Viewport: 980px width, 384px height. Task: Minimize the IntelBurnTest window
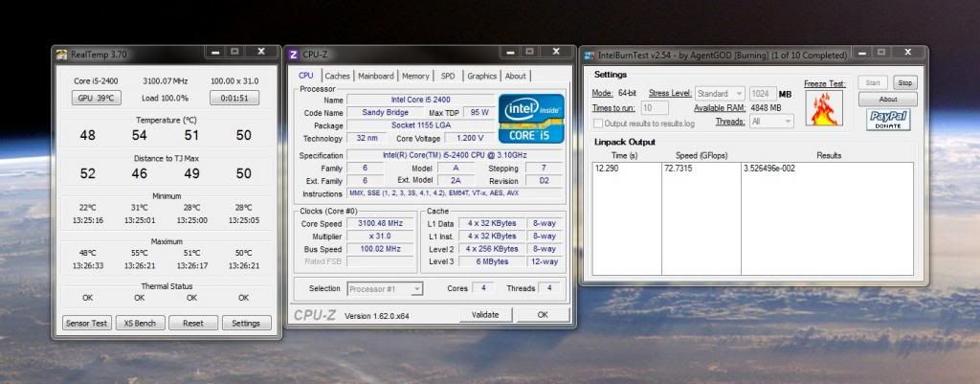[862, 53]
